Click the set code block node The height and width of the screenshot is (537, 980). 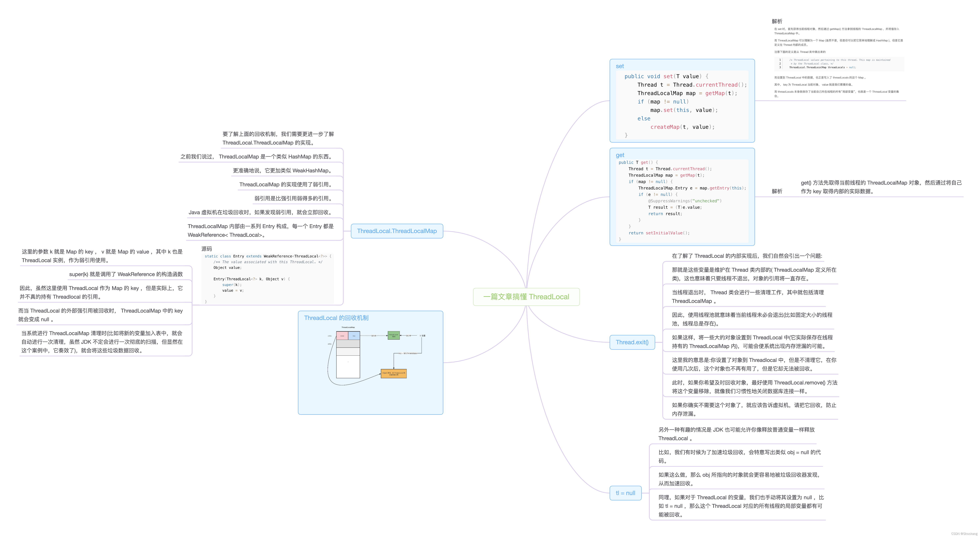(x=682, y=101)
